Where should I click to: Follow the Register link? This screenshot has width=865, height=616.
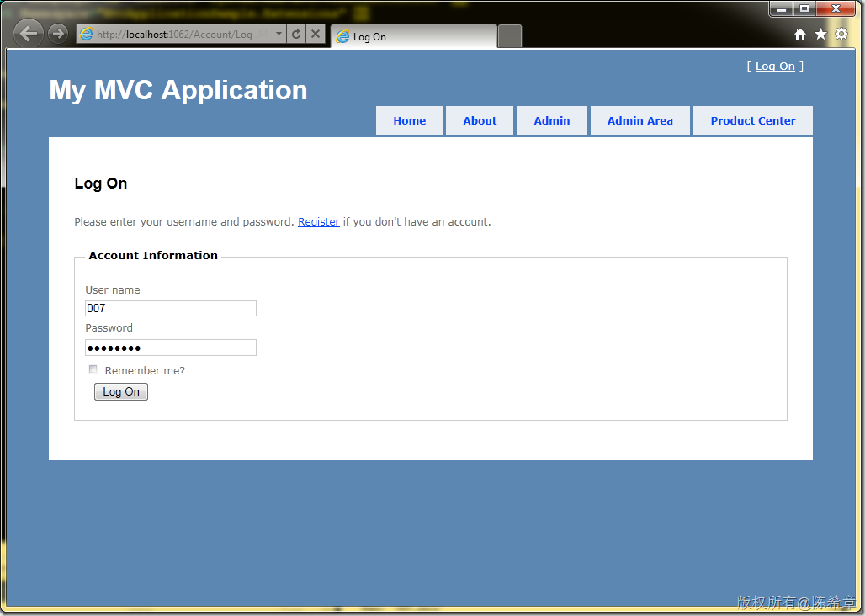(319, 222)
